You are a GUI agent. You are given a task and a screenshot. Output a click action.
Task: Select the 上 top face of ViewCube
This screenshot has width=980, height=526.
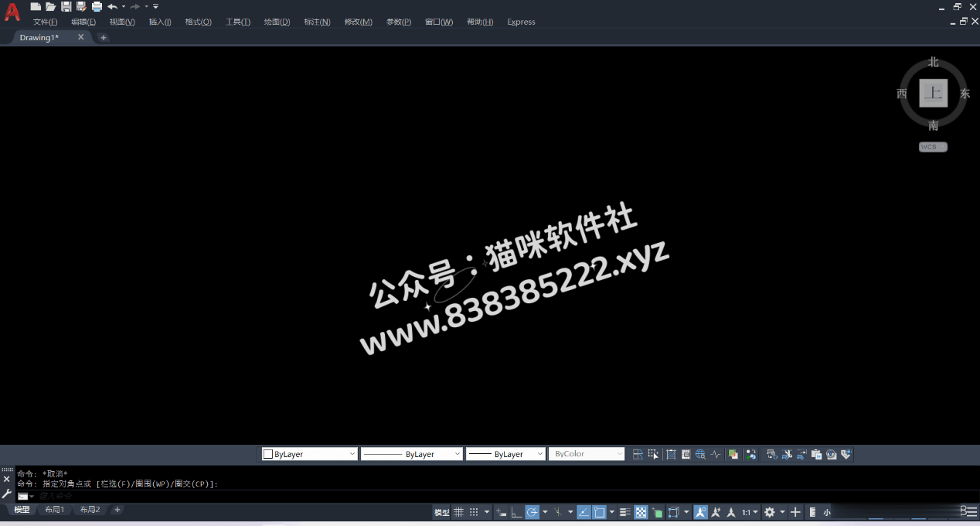point(934,94)
